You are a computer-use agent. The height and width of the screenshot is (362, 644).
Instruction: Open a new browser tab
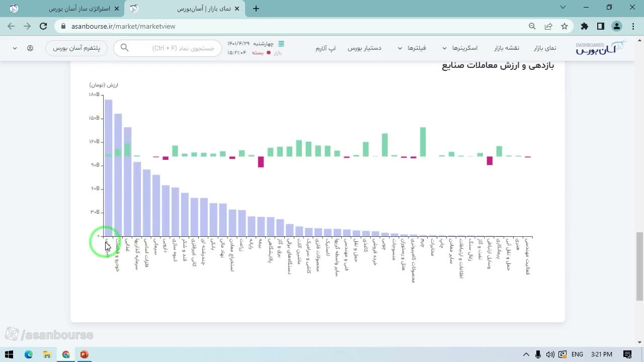(x=256, y=9)
